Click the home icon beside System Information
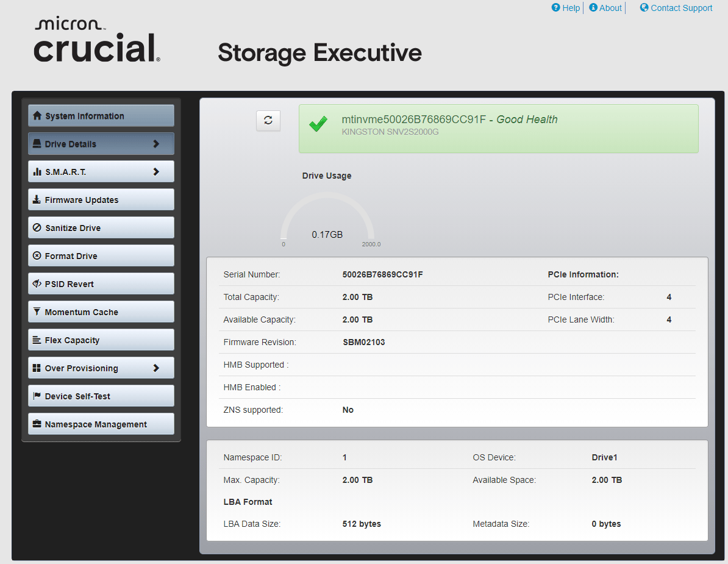Image resolution: width=728 pixels, height=564 pixels. click(x=37, y=116)
